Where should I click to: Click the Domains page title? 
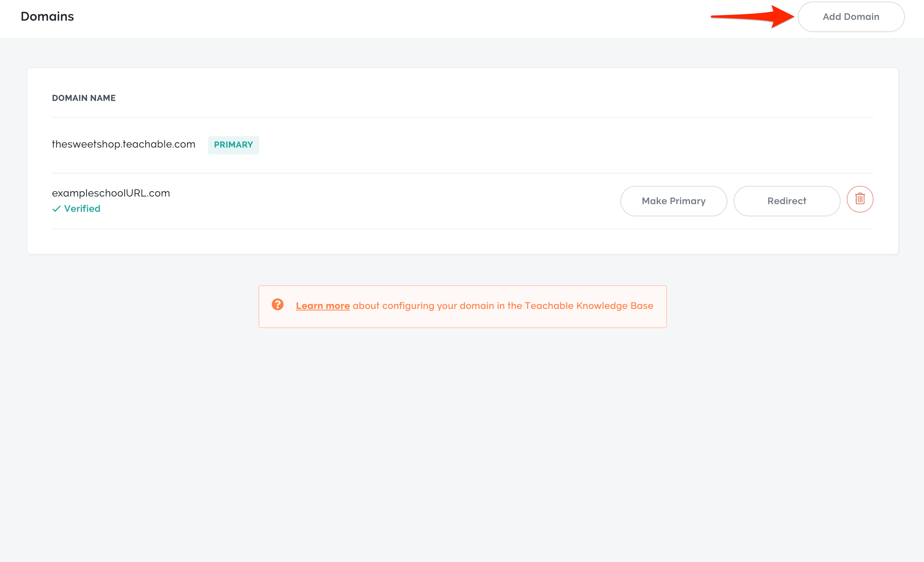[47, 16]
